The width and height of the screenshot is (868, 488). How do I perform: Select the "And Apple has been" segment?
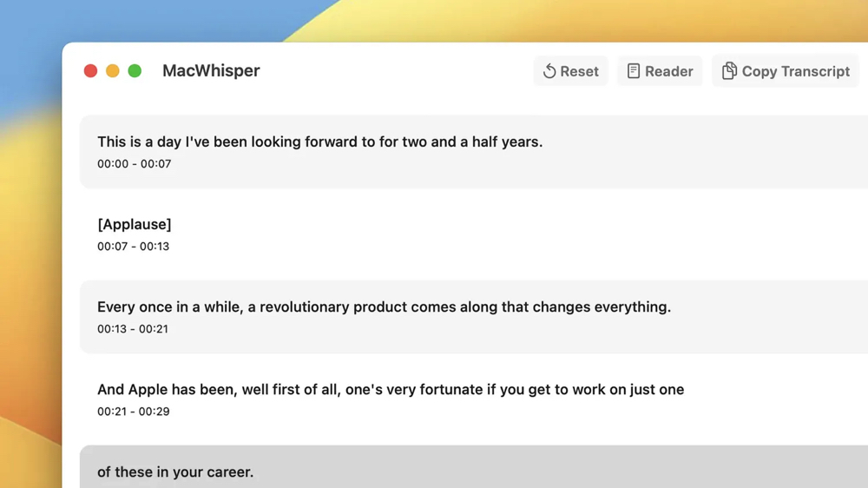pyautogui.click(x=391, y=389)
